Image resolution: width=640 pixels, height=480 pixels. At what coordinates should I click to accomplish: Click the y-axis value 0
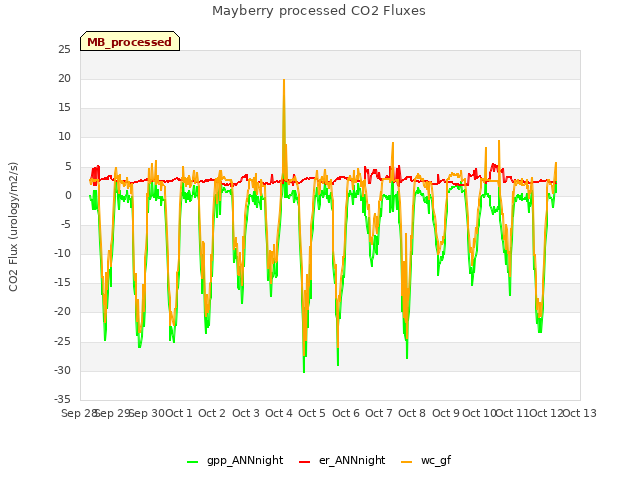pyautogui.click(x=68, y=196)
